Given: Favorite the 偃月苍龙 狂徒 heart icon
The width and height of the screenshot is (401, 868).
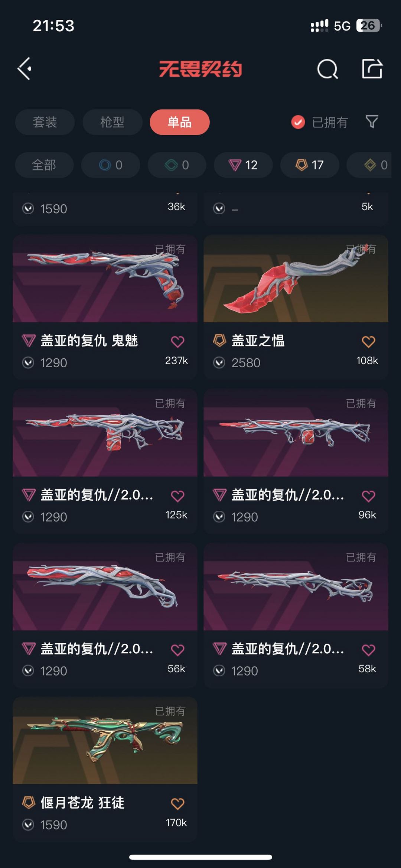Looking at the screenshot, I should pyautogui.click(x=177, y=804).
